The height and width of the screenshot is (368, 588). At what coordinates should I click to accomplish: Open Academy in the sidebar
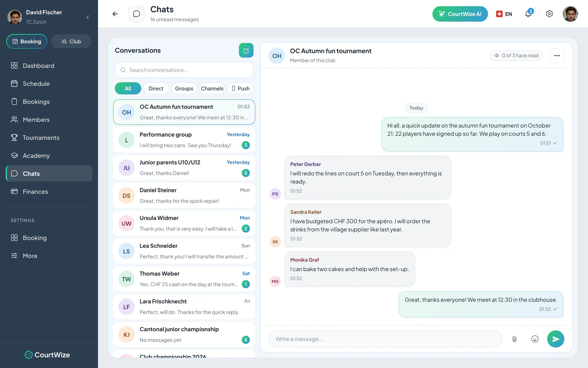[x=49, y=156]
